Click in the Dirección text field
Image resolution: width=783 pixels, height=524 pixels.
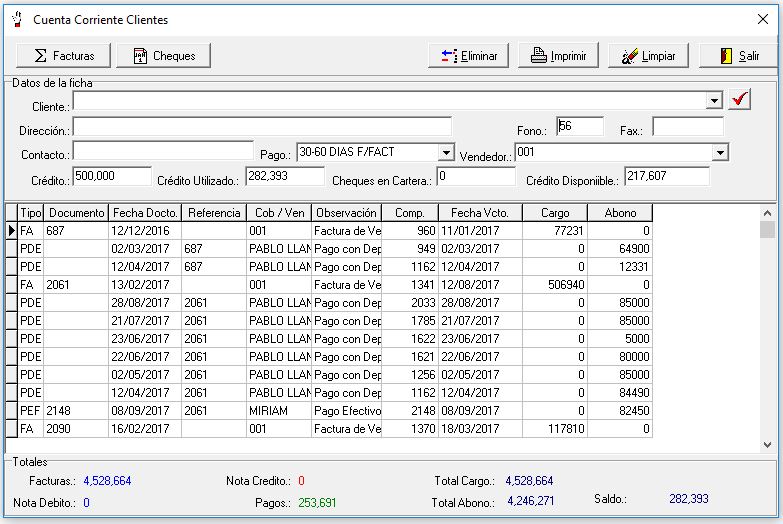click(x=262, y=127)
